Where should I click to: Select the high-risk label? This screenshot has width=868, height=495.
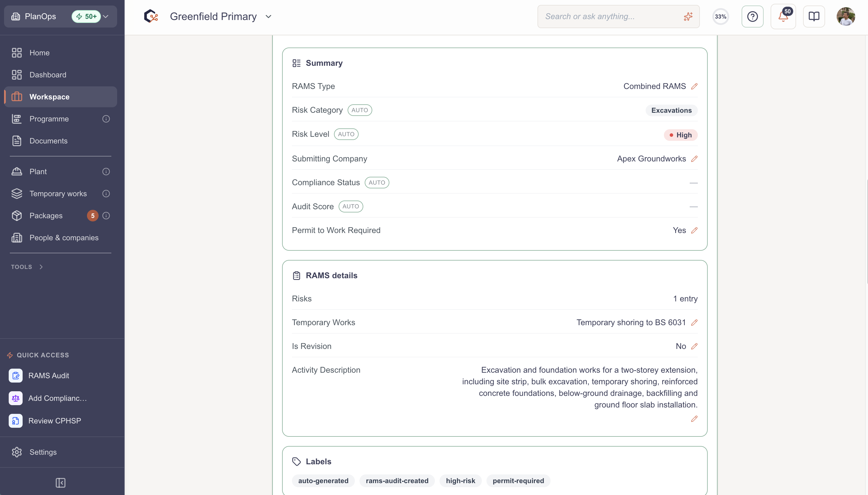460,481
